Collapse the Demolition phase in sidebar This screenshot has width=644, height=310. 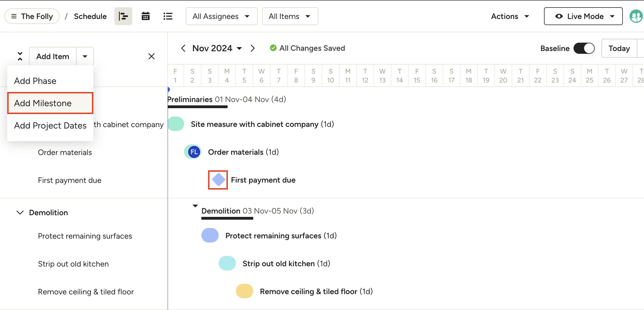(x=20, y=212)
